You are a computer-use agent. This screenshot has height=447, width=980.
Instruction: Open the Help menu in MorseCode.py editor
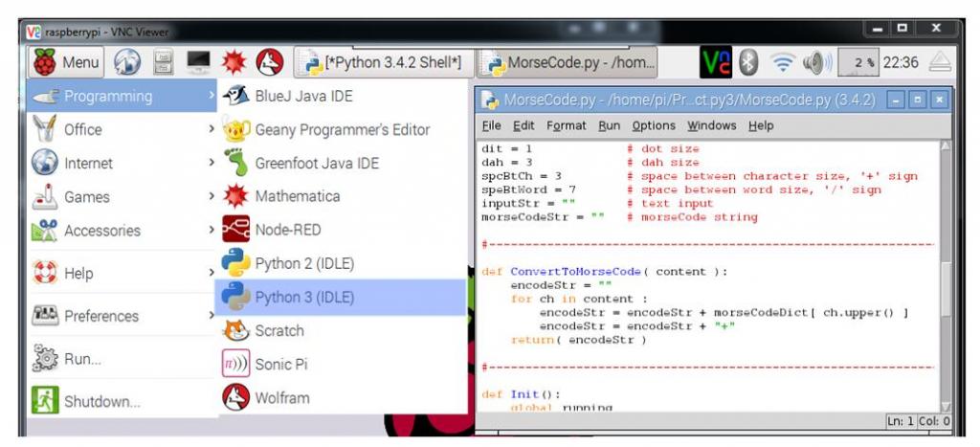[761, 125]
